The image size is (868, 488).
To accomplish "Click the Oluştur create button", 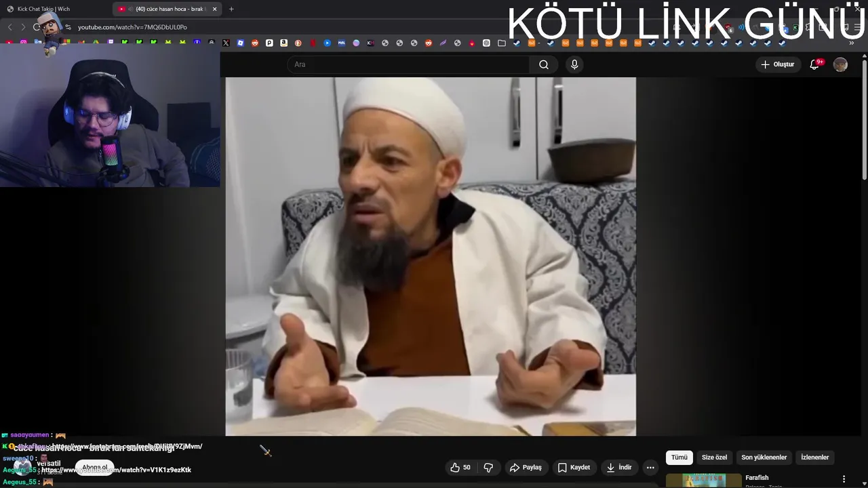I will coord(778,64).
